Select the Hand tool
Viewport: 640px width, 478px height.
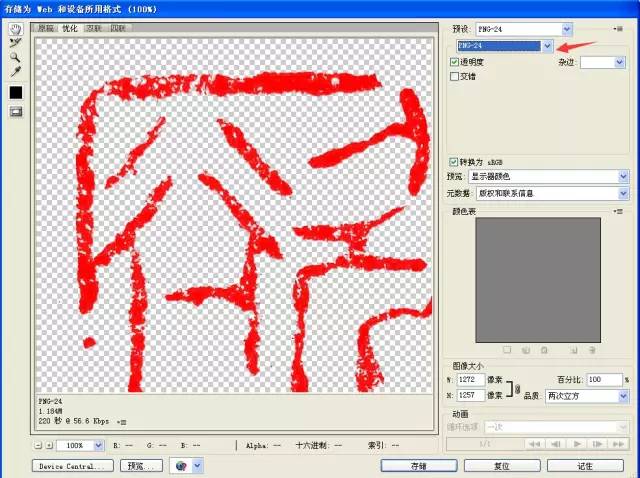(16, 28)
